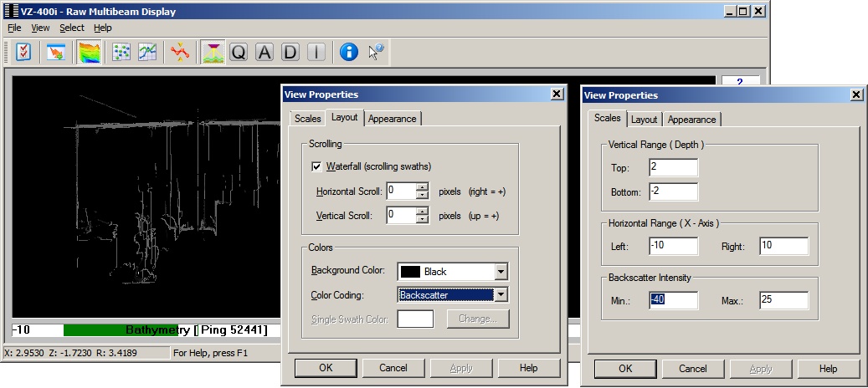This screenshot has height=388, width=868.
Task: Toggle the D toolbar button
Action: coord(290,52)
